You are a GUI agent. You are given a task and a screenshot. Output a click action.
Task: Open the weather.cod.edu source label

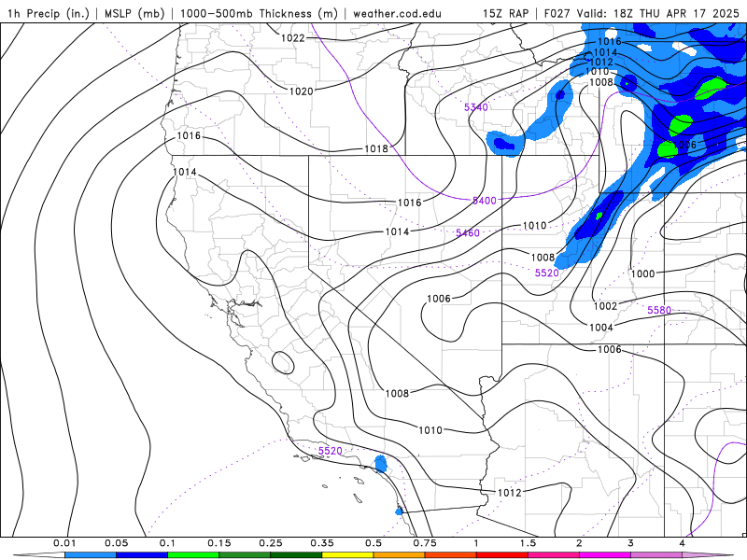point(397,13)
